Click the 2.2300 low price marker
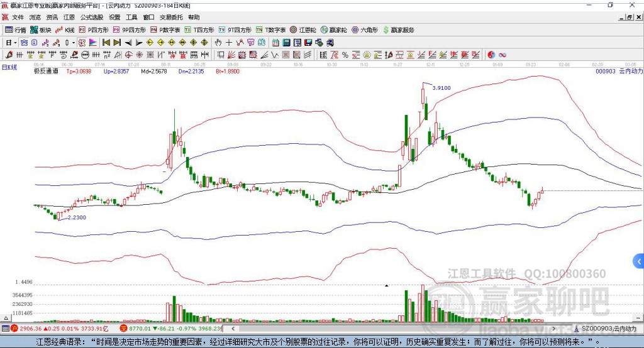644x348 pixels. [x=77, y=217]
